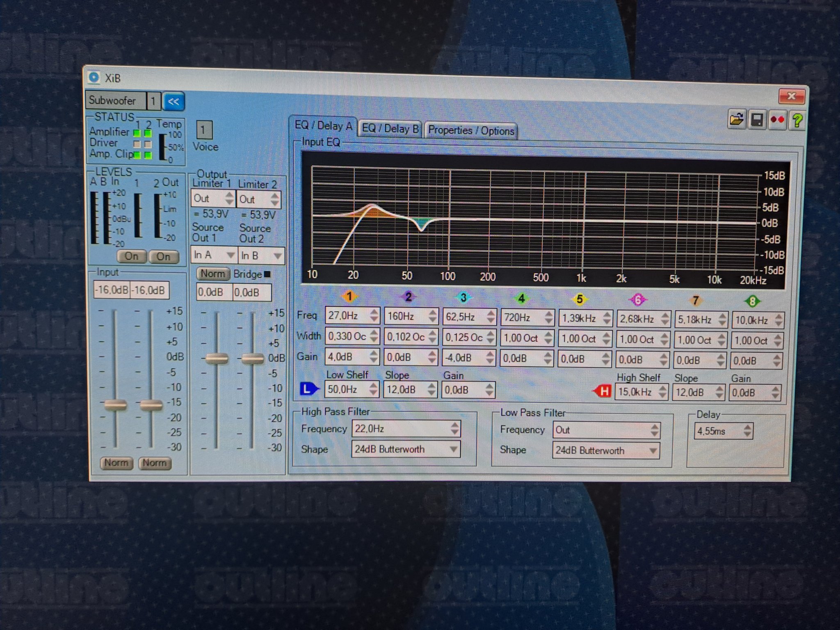The height and width of the screenshot is (630, 840).
Task: Step band 4 frequency 720Hz
Action: (x=548, y=318)
